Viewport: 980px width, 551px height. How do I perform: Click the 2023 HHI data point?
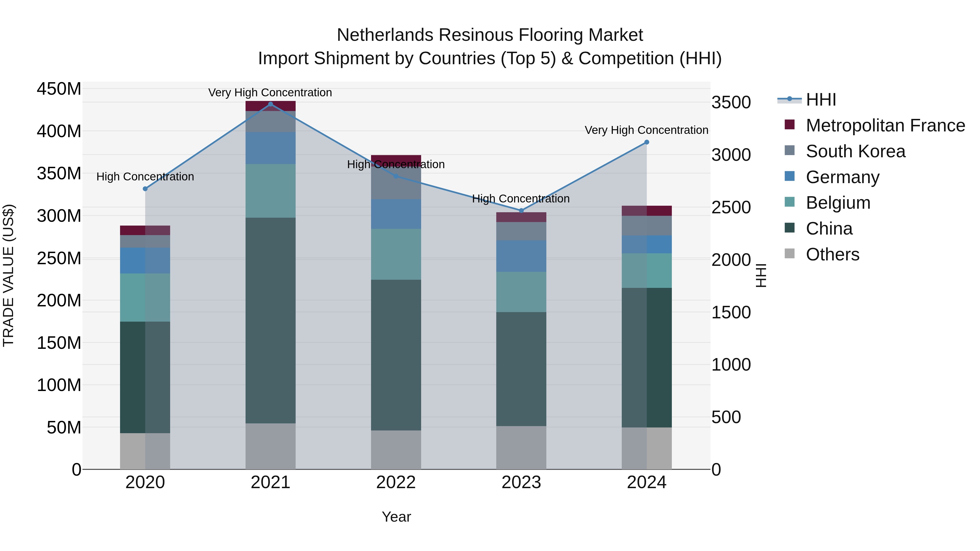tap(521, 211)
